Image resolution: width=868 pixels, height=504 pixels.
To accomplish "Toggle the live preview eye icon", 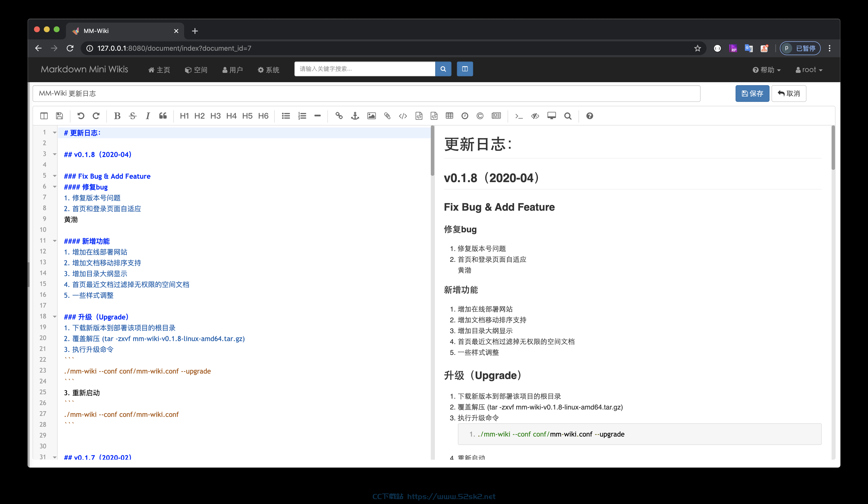I will click(535, 116).
